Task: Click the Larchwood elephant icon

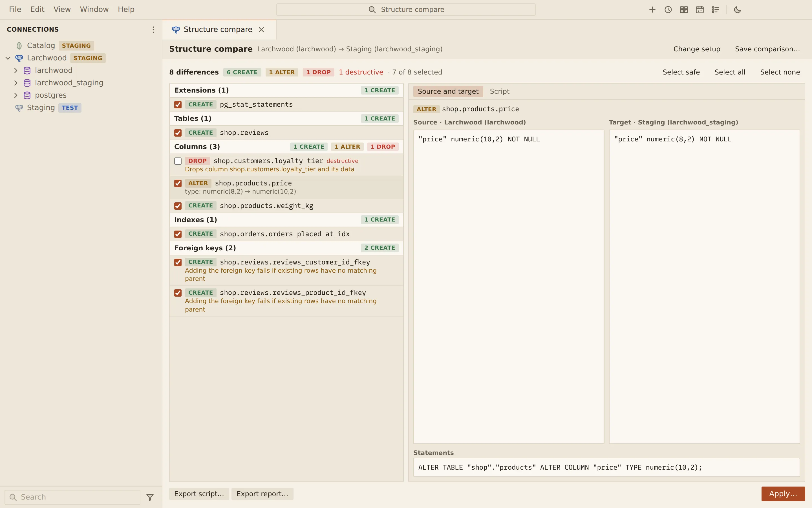Action: pyautogui.click(x=19, y=58)
